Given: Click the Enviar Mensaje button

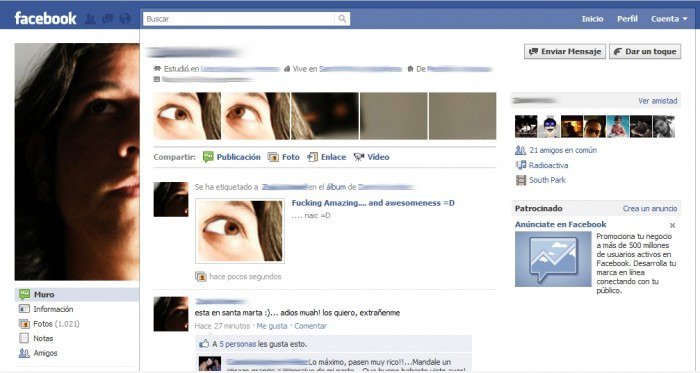Looking at the screenshot, I should [565, 51].
